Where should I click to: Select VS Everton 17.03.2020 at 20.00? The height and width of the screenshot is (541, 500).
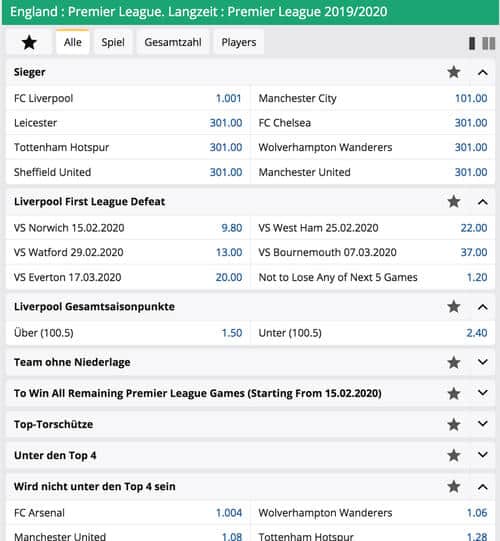[128, 277]
